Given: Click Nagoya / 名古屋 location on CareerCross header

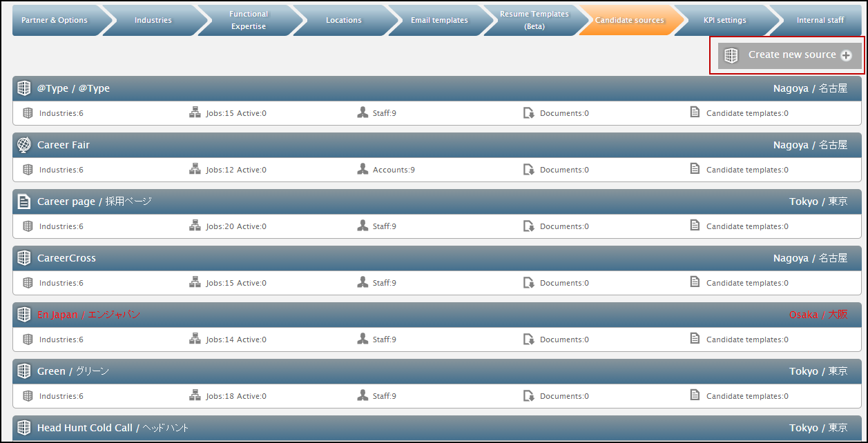Looking at the screenshot, I should [810, 258].
